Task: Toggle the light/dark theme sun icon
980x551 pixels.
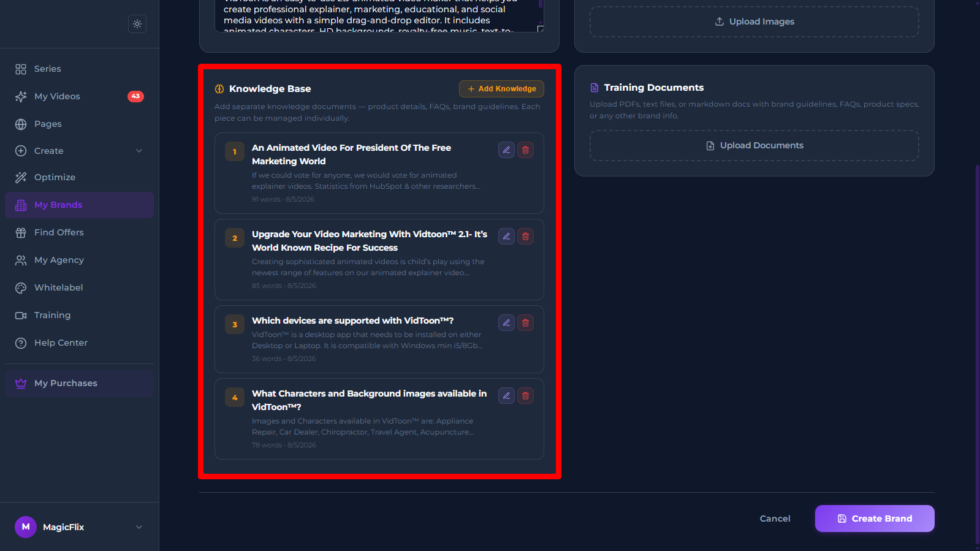Action: point(137,24)
